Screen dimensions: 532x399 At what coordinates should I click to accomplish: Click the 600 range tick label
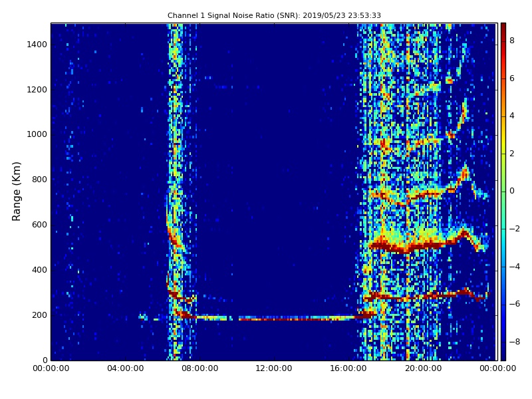click(x=39, y=225)
